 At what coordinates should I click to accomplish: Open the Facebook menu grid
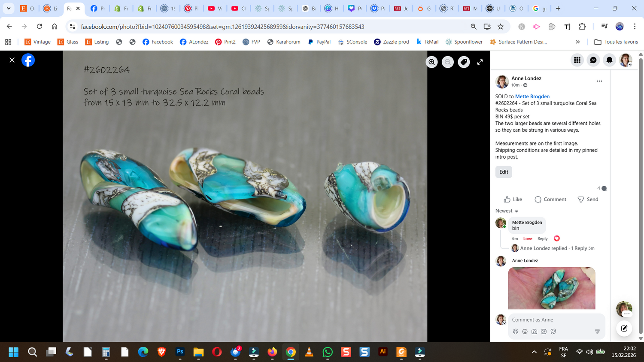pos(577,60)
